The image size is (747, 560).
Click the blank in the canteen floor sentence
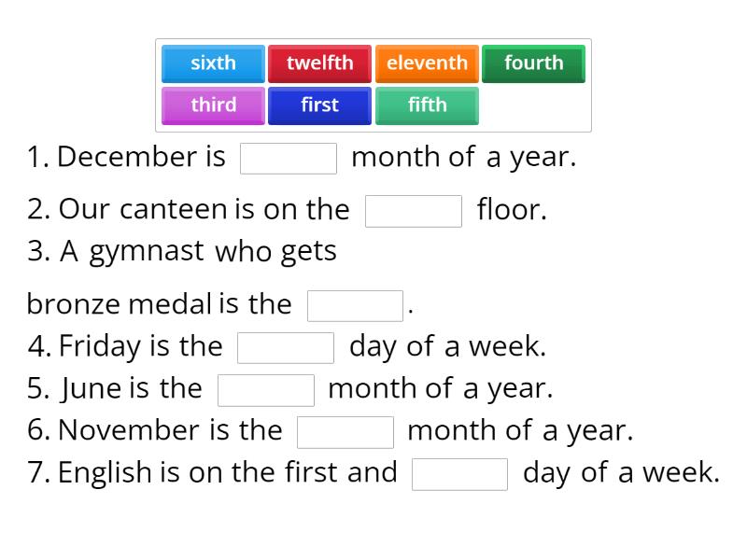coord(415,211)
